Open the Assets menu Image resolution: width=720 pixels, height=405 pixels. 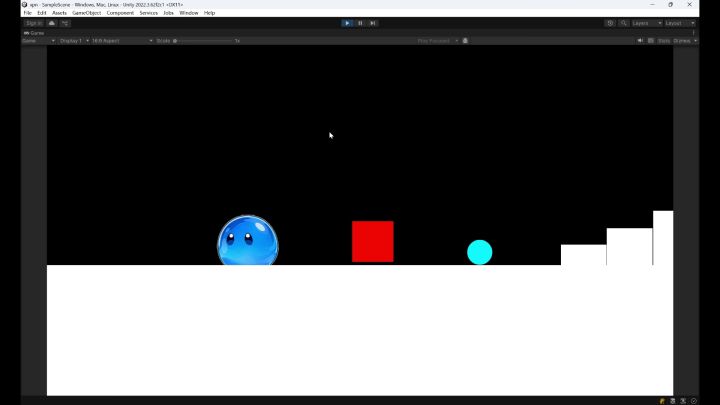point(59,13)
